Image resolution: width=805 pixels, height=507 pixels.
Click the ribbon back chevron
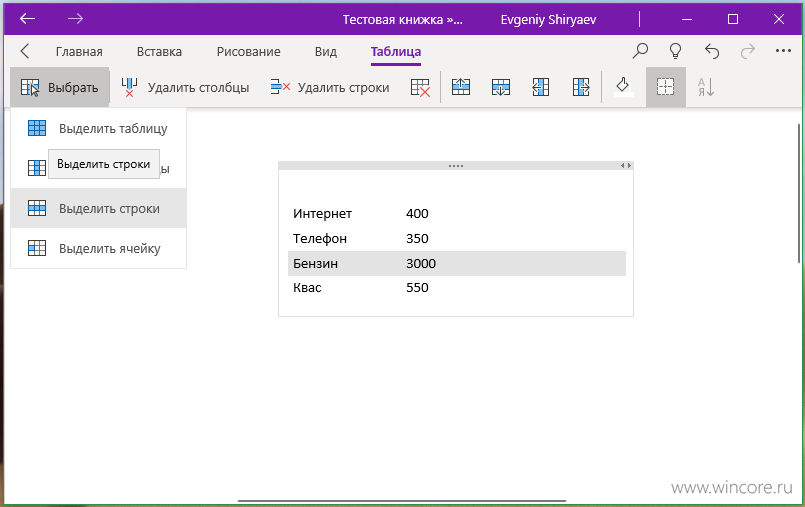(25, 51)
